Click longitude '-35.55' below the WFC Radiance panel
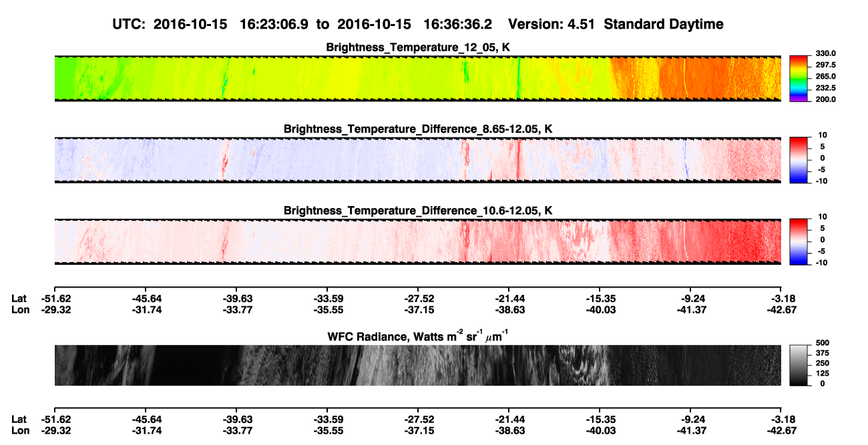 tap(327, 430)
